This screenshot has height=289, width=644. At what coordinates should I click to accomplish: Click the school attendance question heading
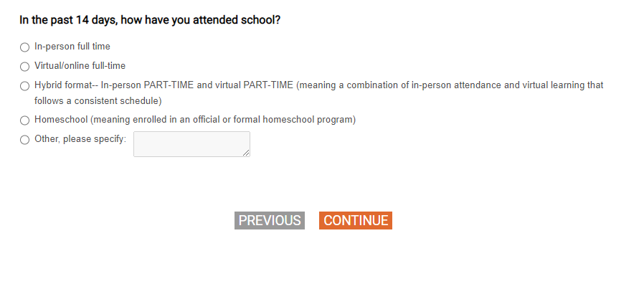(150, 20)
